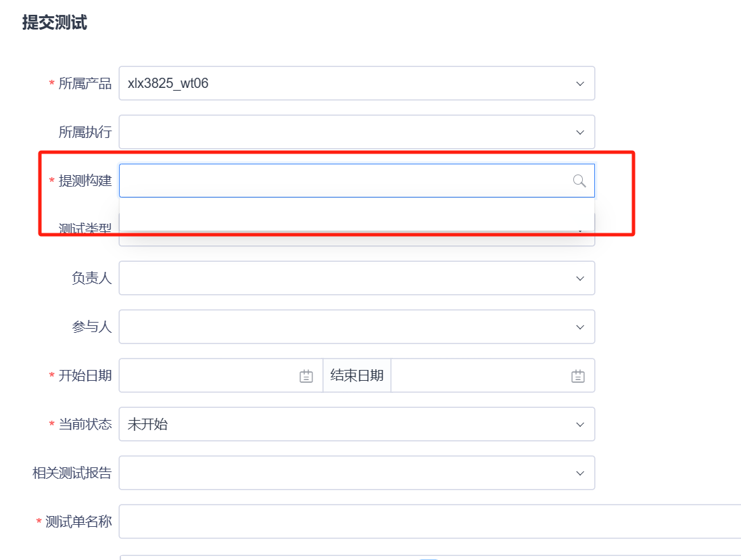Expand the empty 所属执行 select box
The width and height of the screenshot is (741, 560).
[x=338, y=133]
